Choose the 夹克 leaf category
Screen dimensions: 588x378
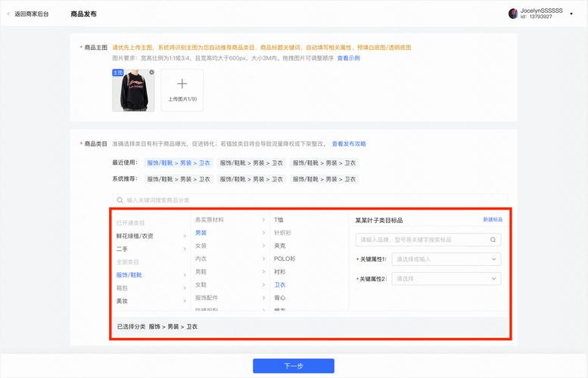pos(280,246)
